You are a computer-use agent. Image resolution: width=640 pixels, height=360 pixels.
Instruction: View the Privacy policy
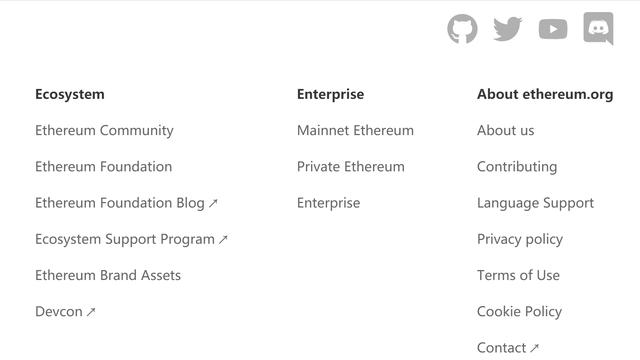(x=520, y=239)
